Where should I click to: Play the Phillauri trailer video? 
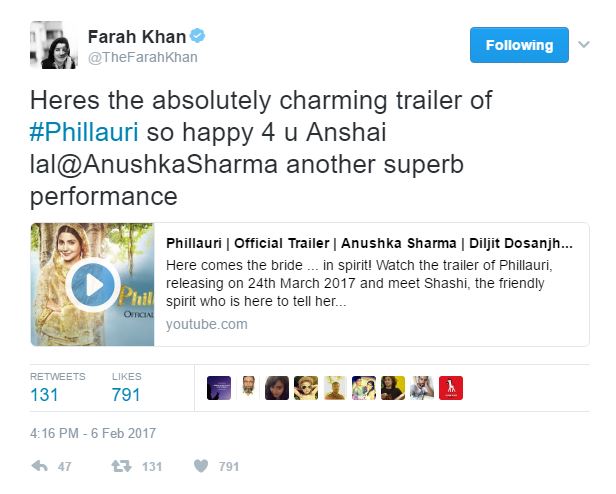92,284
